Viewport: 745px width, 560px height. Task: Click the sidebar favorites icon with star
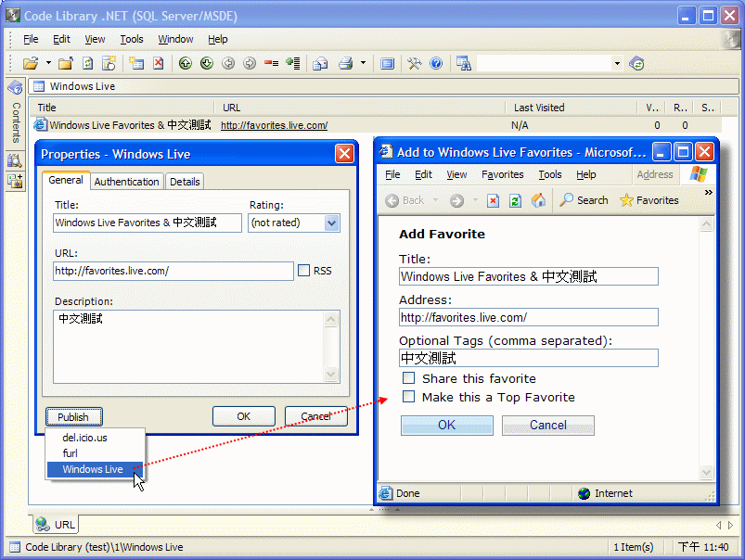15,181
